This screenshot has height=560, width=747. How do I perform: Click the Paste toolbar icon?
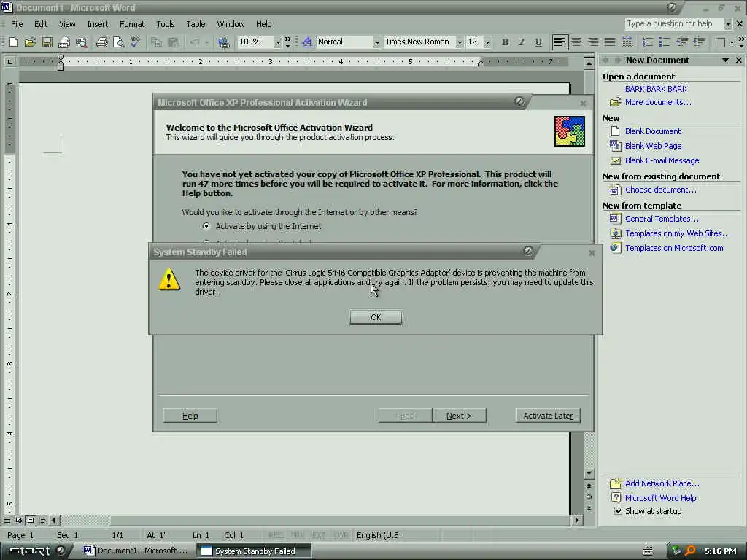174,42
